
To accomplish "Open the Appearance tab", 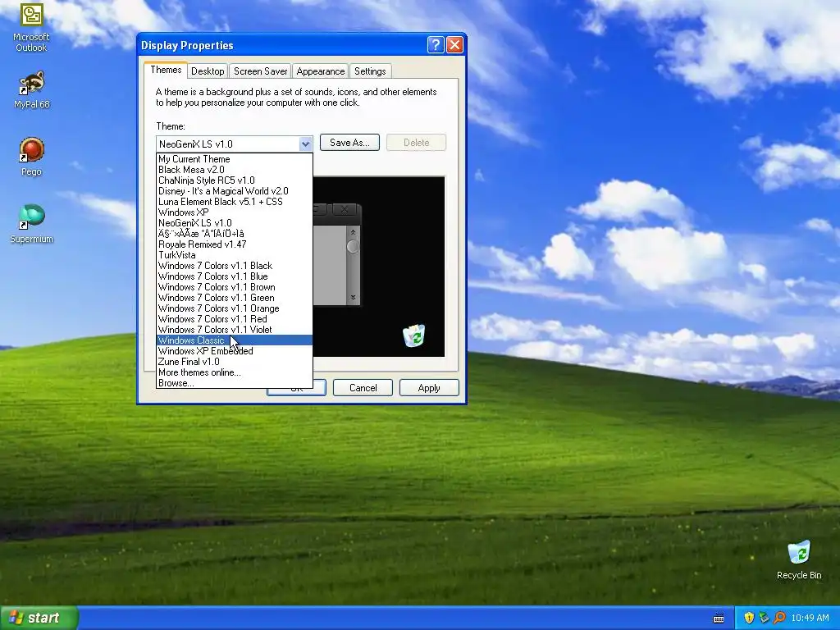I will pos(321,71).
